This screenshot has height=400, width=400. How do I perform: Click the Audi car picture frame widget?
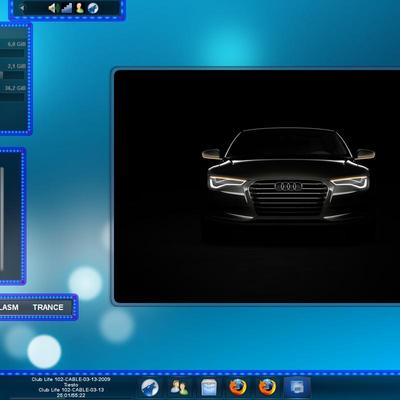pos(257,186)
